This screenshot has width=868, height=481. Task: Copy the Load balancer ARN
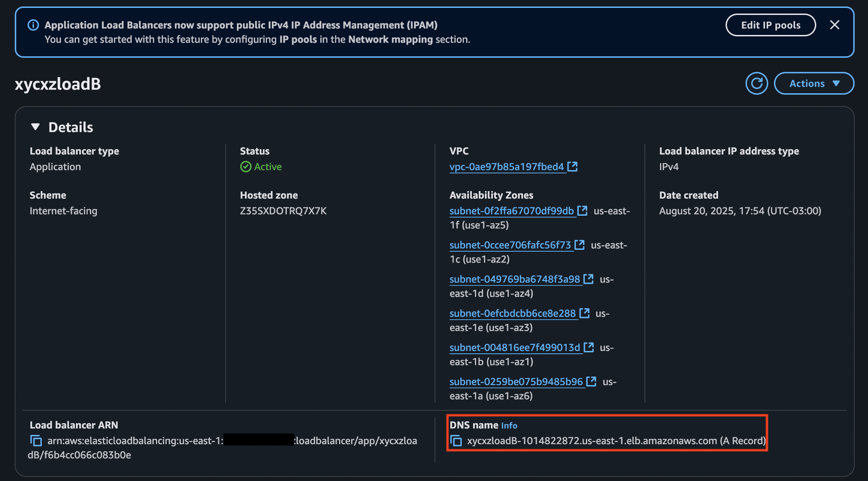point(35,440)
